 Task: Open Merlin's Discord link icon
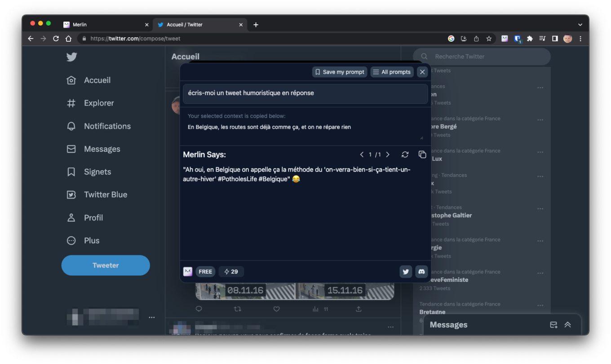pyautogui.click(x=421, y=272)
